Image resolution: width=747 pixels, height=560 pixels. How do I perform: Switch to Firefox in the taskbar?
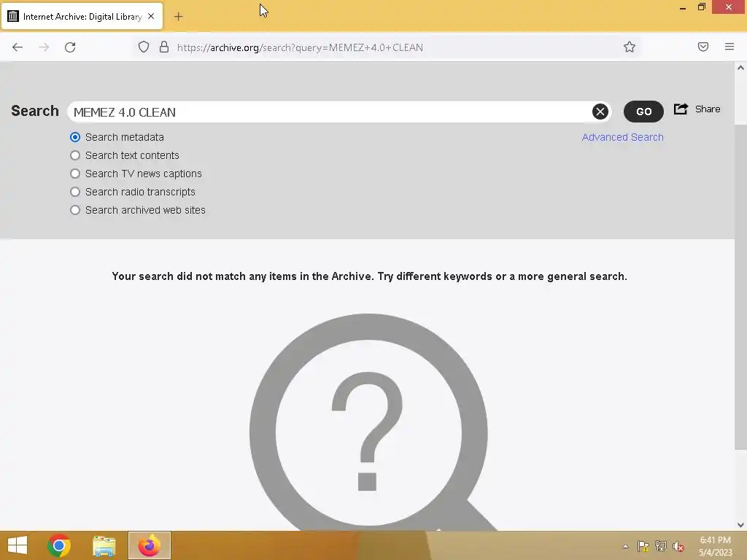[149, 545]
